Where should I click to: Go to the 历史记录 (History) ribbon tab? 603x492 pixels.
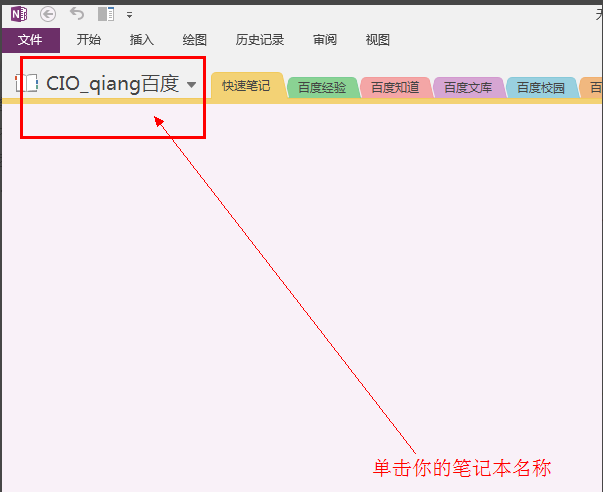260,40
